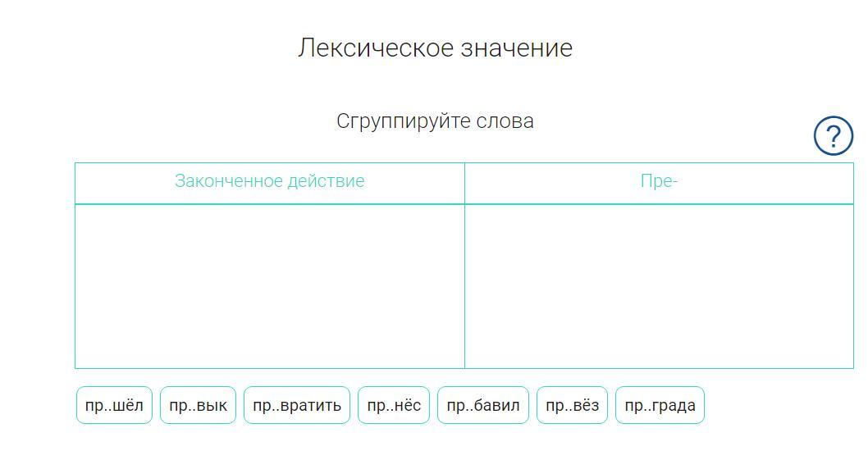Click the empty Законченное действие drop area
The image size is (868, 460).
[x=270, y=286]
